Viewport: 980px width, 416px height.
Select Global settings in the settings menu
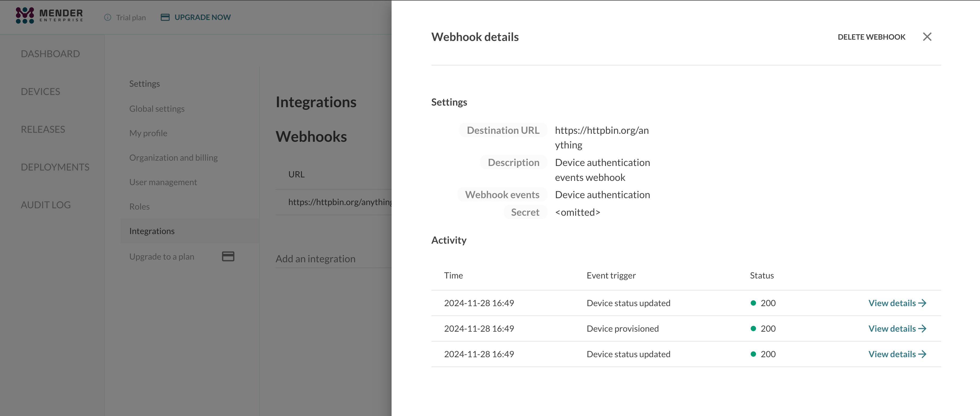pos(157,109)
